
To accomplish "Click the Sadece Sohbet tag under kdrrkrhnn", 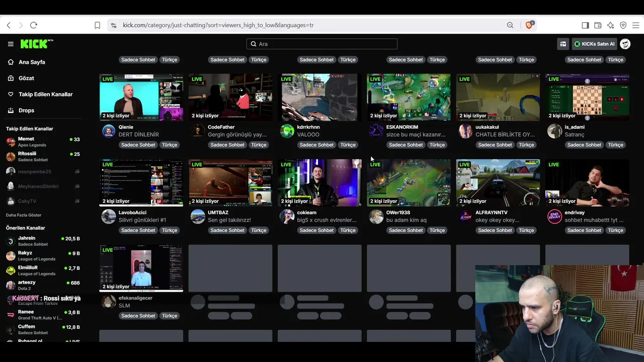I will click(316, 145).
